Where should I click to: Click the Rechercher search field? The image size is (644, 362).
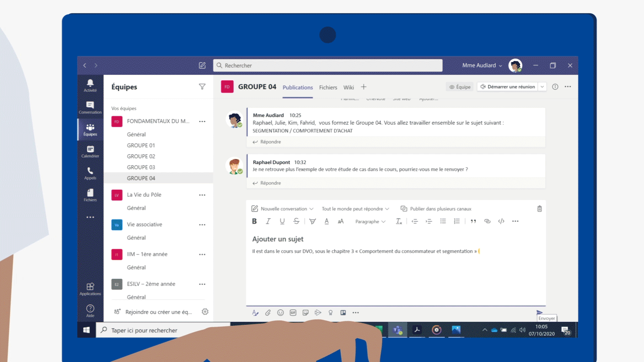click(328, 65)
